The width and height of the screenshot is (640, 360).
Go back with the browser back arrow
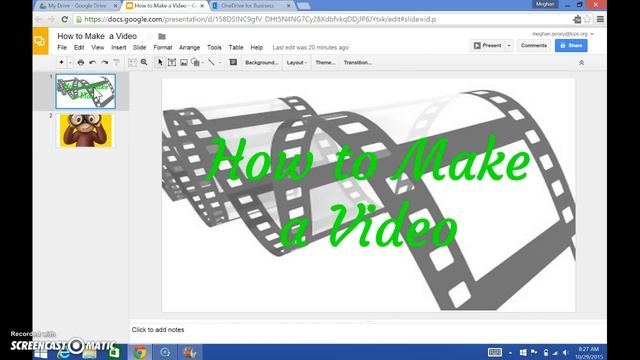[x=39, y=19]
